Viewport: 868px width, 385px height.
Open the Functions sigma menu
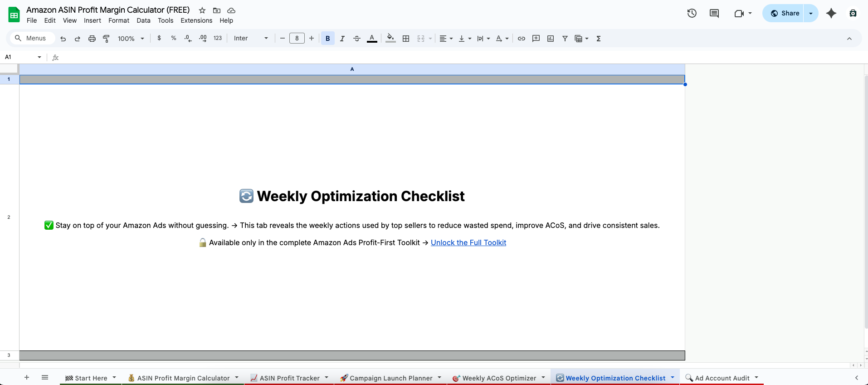point(599,39)
